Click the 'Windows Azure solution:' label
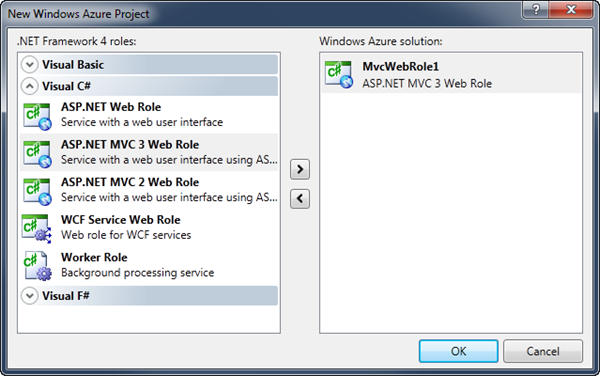Image resolution: width=600 pixels, height=376 pixels. coord(381,41)
